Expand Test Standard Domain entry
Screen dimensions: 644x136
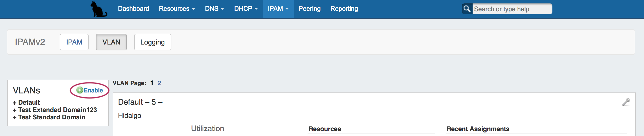(x=14, y=118)
